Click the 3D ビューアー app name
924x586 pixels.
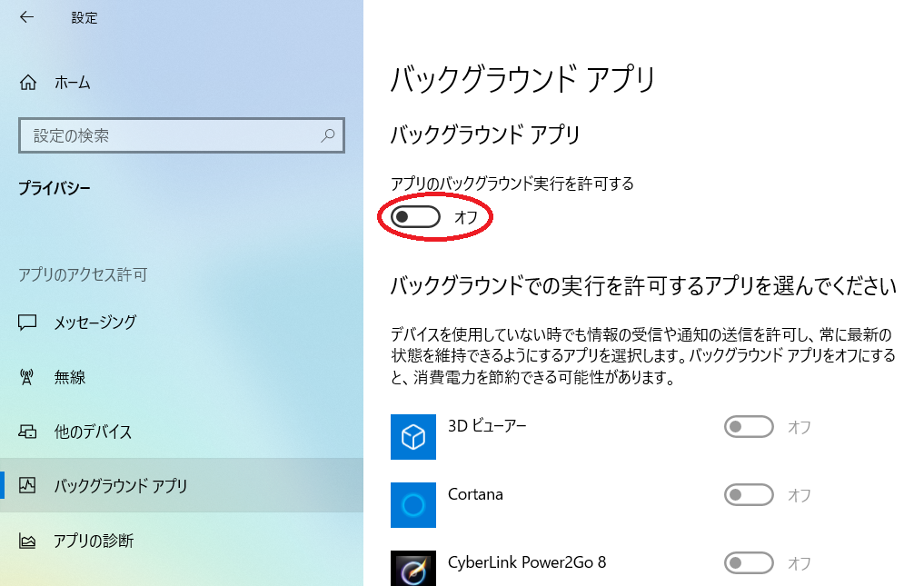(487, 426)
